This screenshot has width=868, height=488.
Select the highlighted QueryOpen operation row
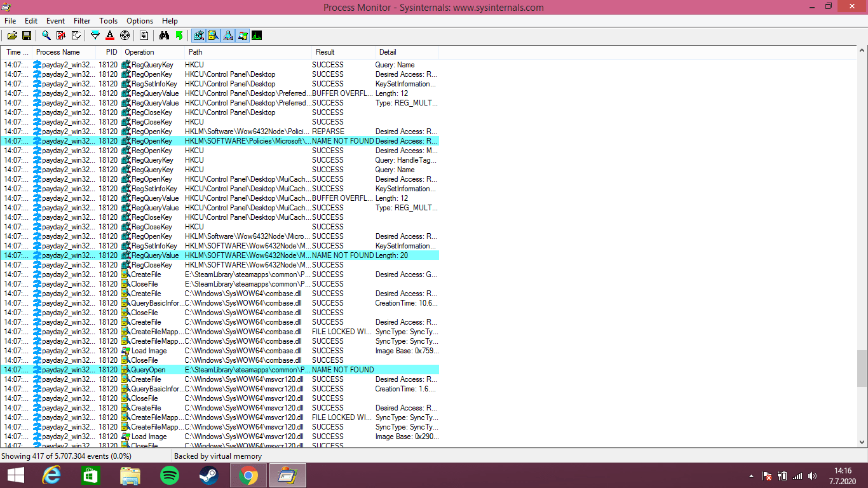tap(219, 370)
